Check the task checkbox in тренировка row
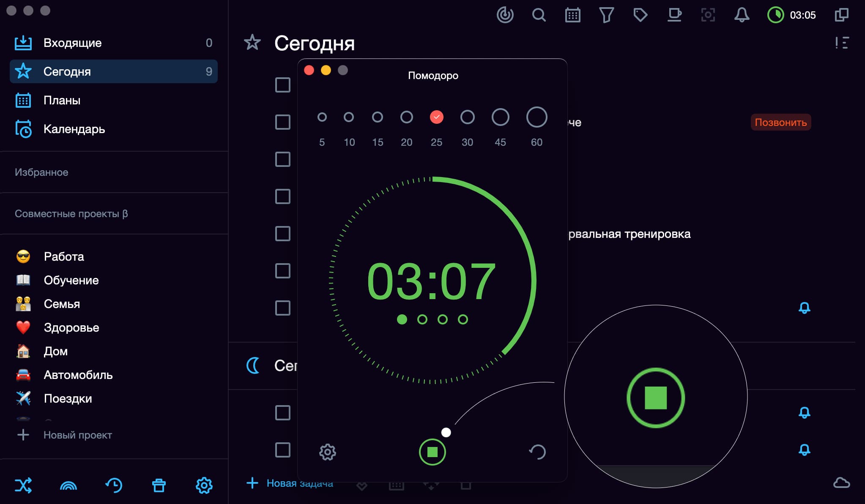This screenshot has width=865, height=504. tap(283, 234)
